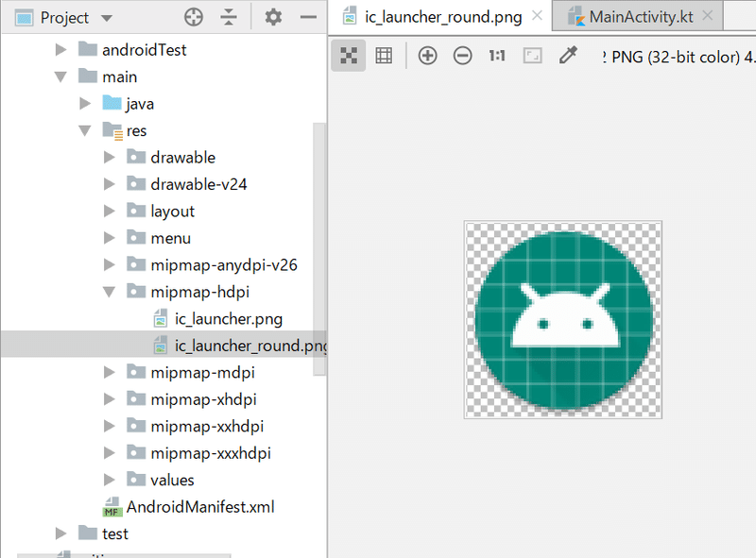Click the locate opened file target icon
Image resolution: width=756 pixels, height=558 pixels.
coord(194,17)
